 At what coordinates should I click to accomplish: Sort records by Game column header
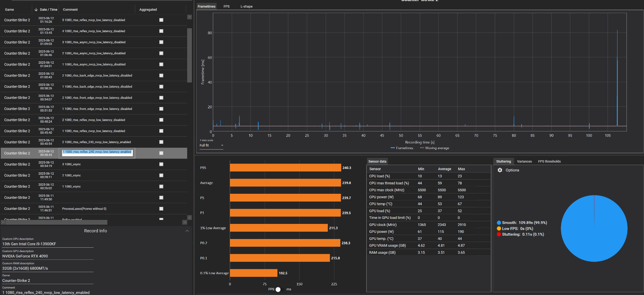tap(9, 10)
